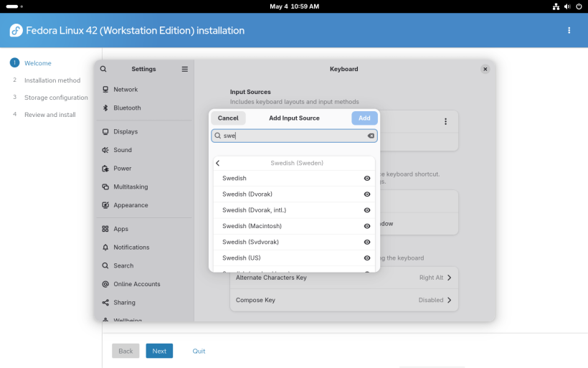Click the Fedora logo in installer header

click(x=16, y=30)
